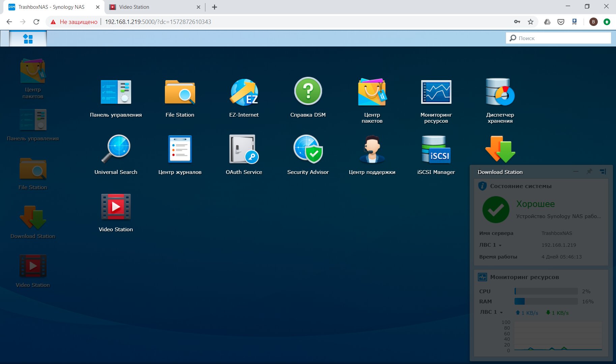616x364 pixels.
Task: Open saved passwords key icon
Action: (517, 22)
